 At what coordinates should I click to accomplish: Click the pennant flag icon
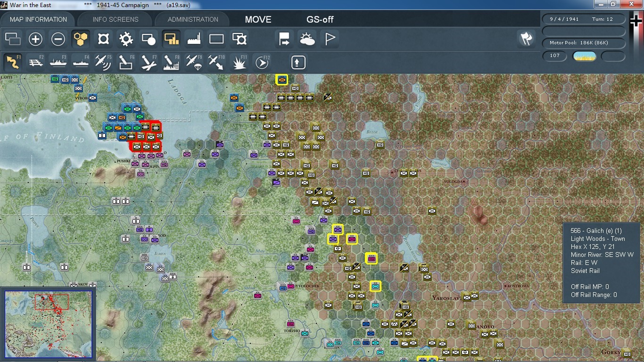click(330, 39)
